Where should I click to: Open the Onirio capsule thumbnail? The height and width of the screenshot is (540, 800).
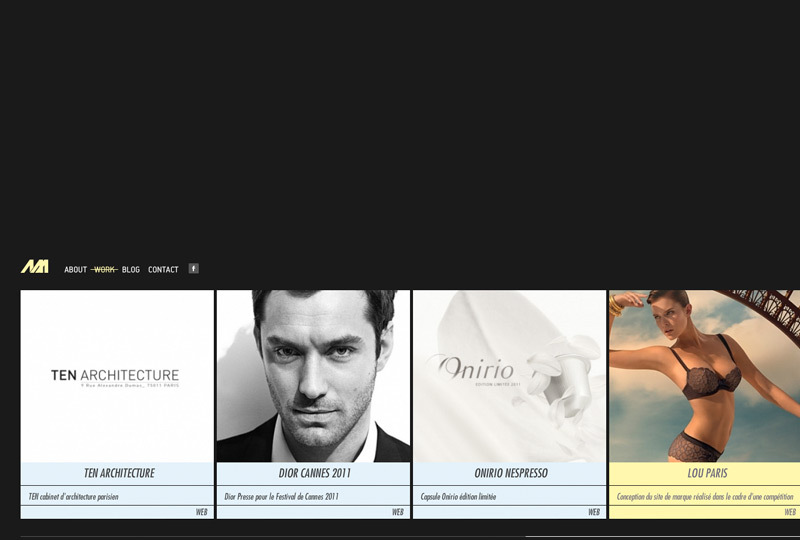[x=509, y=376]
